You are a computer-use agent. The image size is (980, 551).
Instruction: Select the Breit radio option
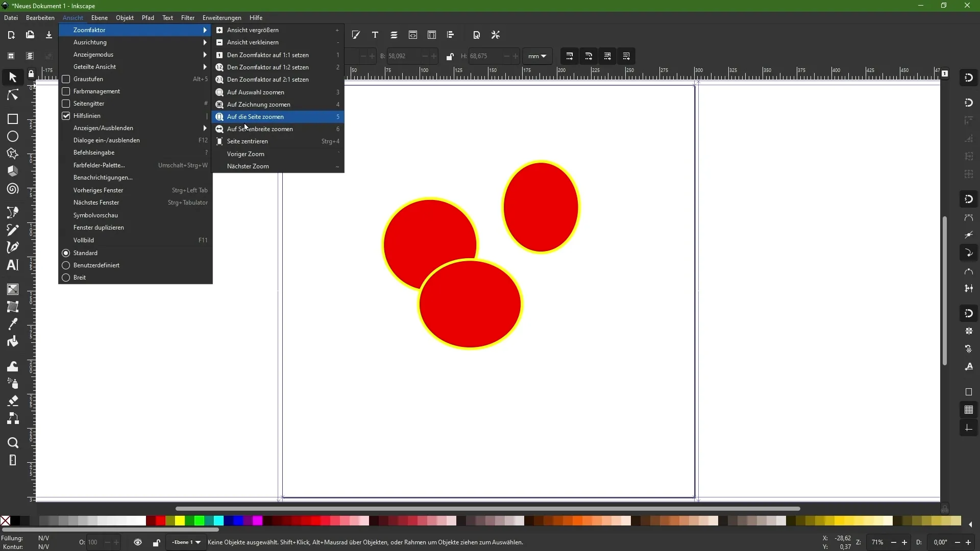[66, 278]
